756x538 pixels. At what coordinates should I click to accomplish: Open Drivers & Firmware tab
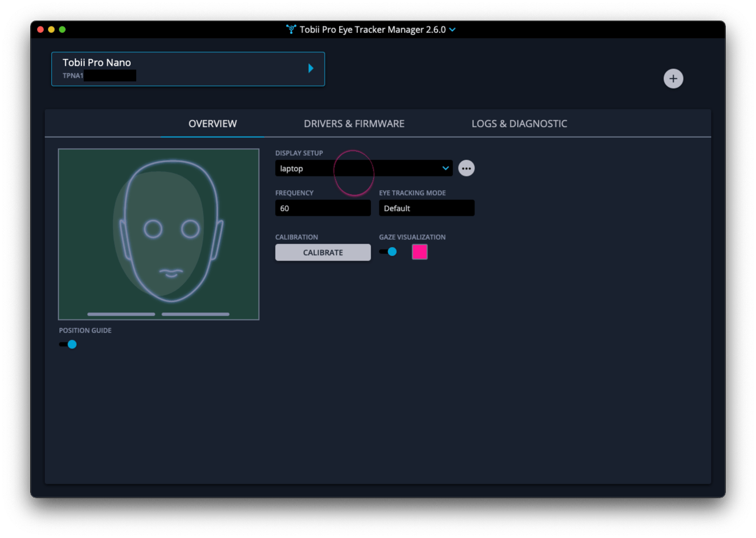354,124
